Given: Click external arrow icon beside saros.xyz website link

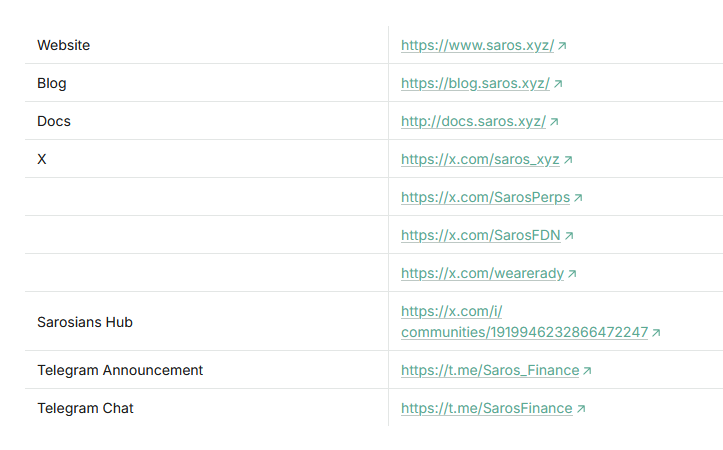Looking at the screenshot, I should (x=562, y=46).
